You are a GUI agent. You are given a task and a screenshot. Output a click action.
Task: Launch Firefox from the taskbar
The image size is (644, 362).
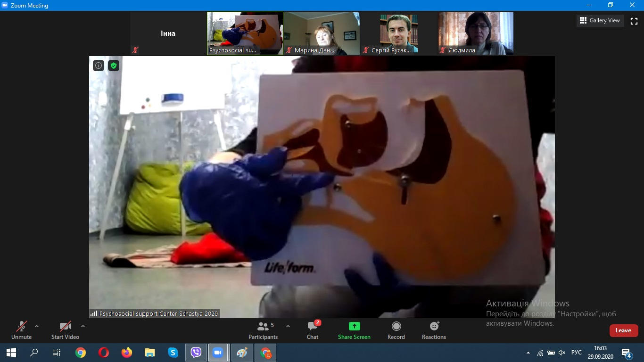point(127,353)
